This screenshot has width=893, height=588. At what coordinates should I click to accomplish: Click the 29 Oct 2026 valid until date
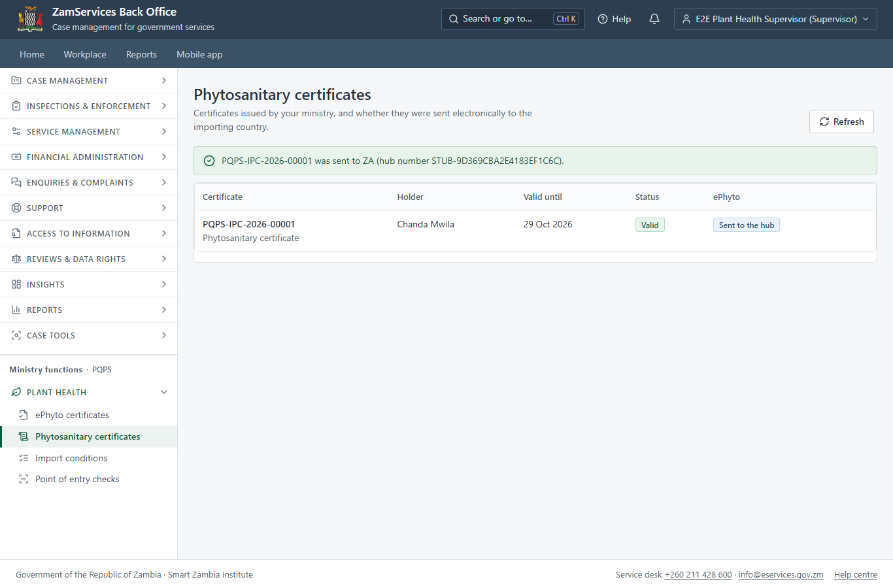tap(548, 224)
